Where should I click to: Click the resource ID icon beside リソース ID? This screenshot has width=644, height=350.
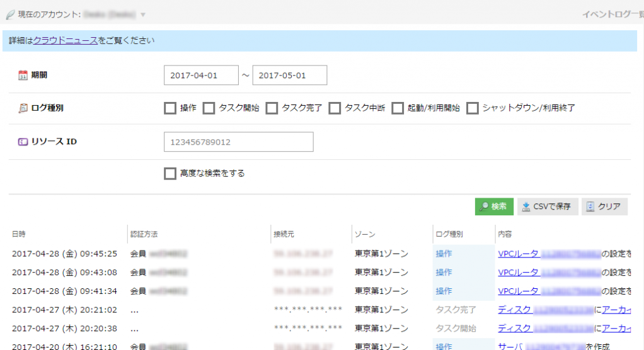(23, 142)
